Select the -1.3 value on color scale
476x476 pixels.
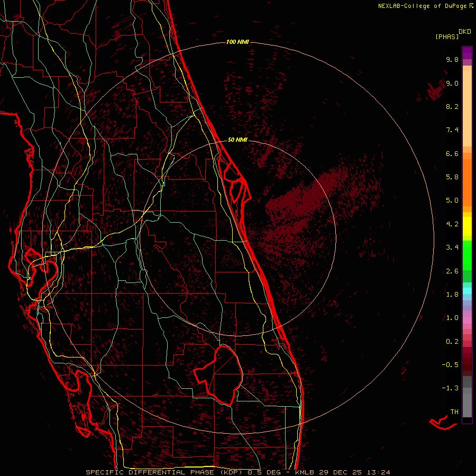[450, 388]
